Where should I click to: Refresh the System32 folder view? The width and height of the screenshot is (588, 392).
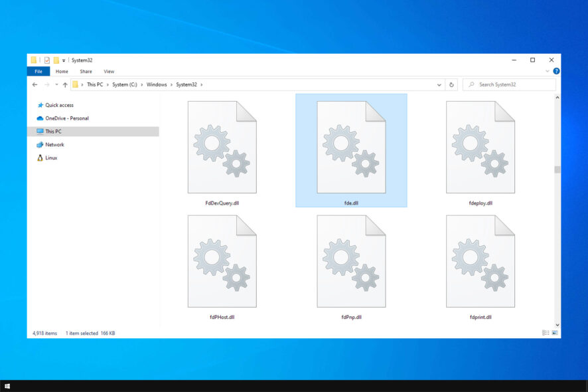[x=451, y=84]
